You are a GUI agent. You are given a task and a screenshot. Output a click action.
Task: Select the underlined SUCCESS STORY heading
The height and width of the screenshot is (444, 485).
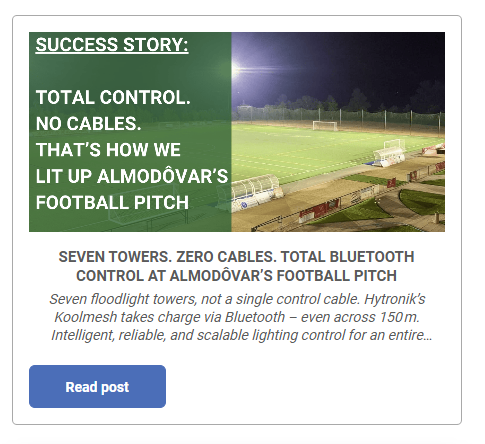click(112, 45)
